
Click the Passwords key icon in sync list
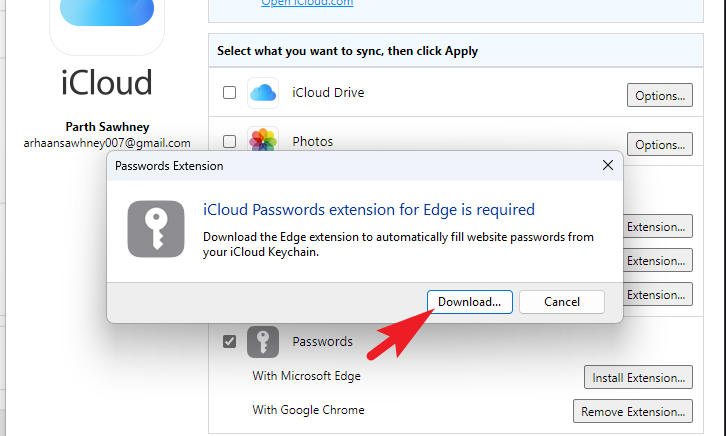click(x=263, y=342)
